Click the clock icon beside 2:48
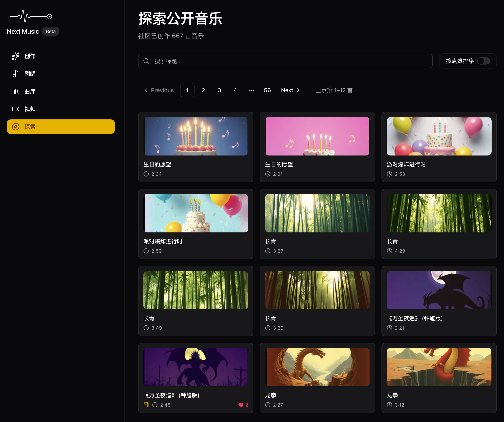The image size is (504, 422). (x=155, y=405)
